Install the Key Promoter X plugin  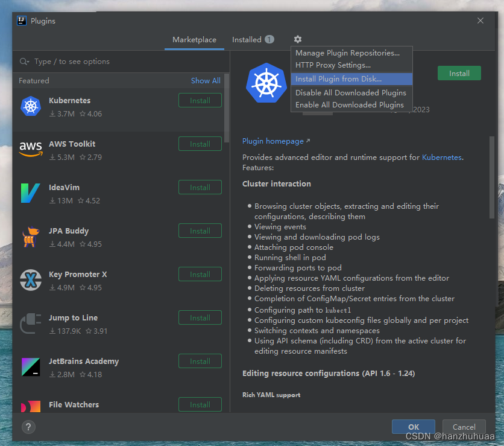[x=200, y=274]
